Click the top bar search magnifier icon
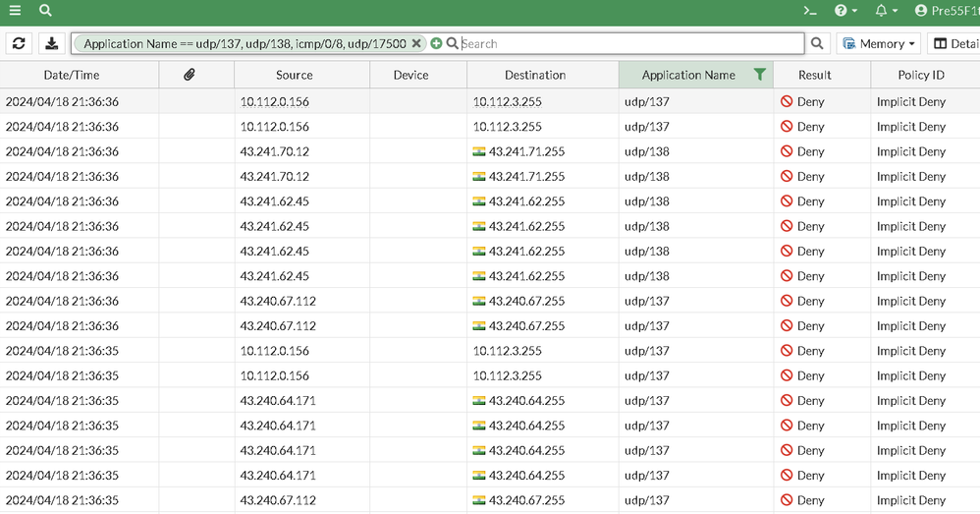This screenshot has height=514, width=980. 45,11
